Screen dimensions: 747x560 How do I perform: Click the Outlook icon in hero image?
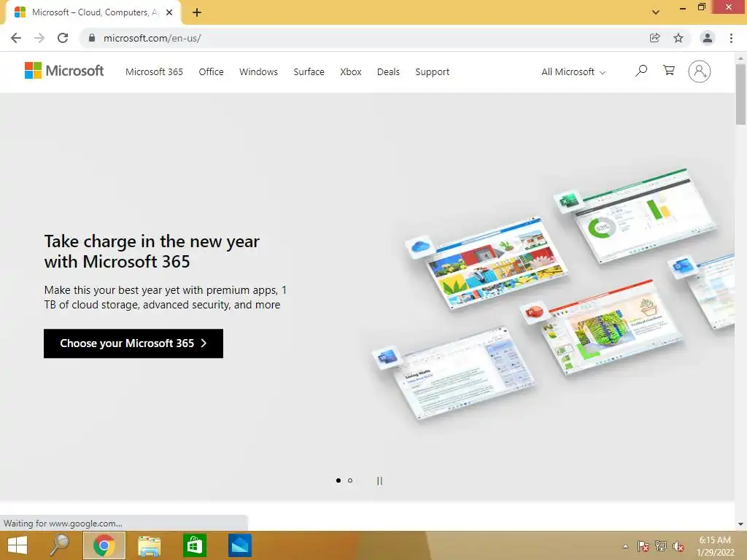click(682, 266)
